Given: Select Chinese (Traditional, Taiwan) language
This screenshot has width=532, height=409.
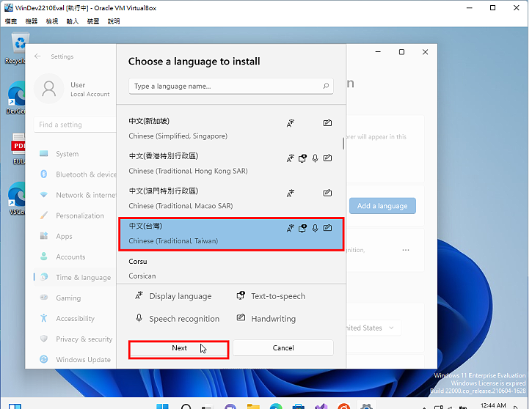Looking at the screenshot, I should tap(230, 234).
